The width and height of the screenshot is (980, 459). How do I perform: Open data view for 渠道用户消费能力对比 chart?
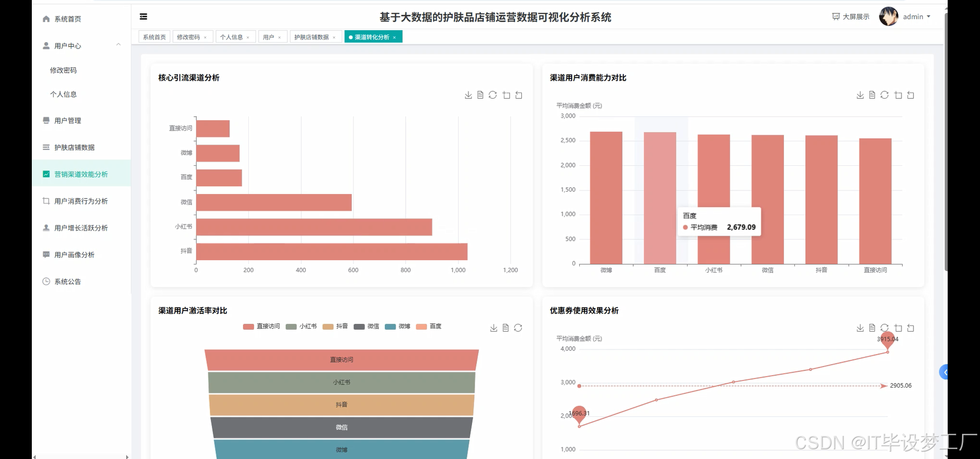[x=872, y=95]
